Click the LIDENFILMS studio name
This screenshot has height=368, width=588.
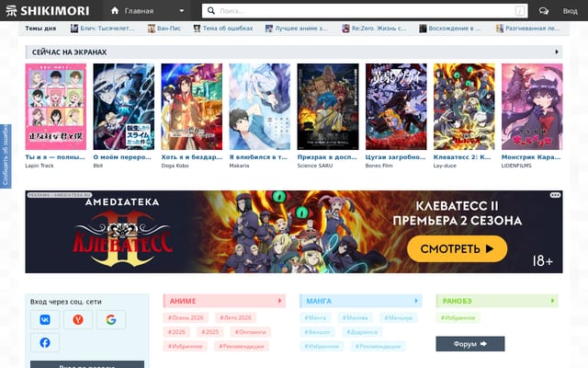pos(516,166)
